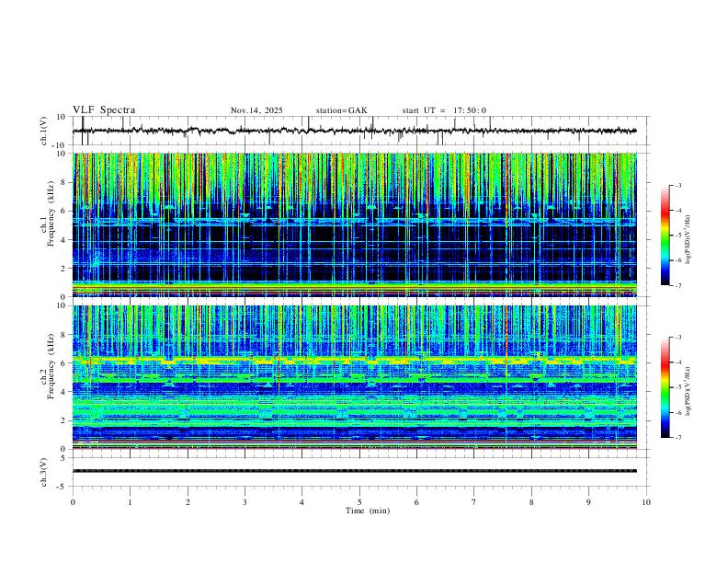Click the ch.1 "Frequency (kHz)" axis label

point(51,213)
